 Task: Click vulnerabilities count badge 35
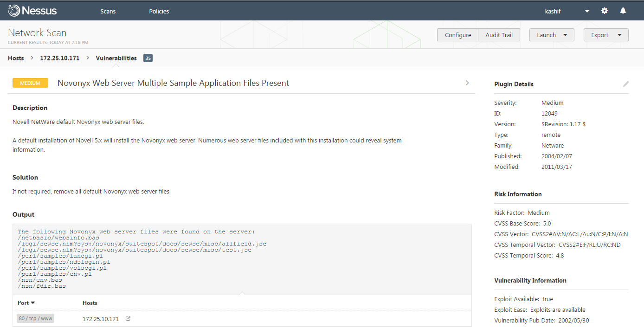click(148, 58)
